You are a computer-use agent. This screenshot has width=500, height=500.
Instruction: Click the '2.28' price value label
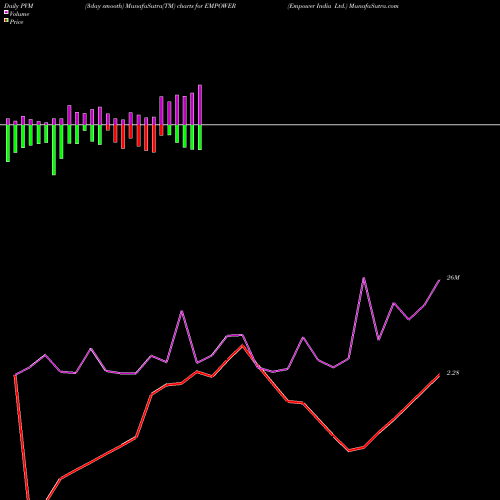coord(453,373)
